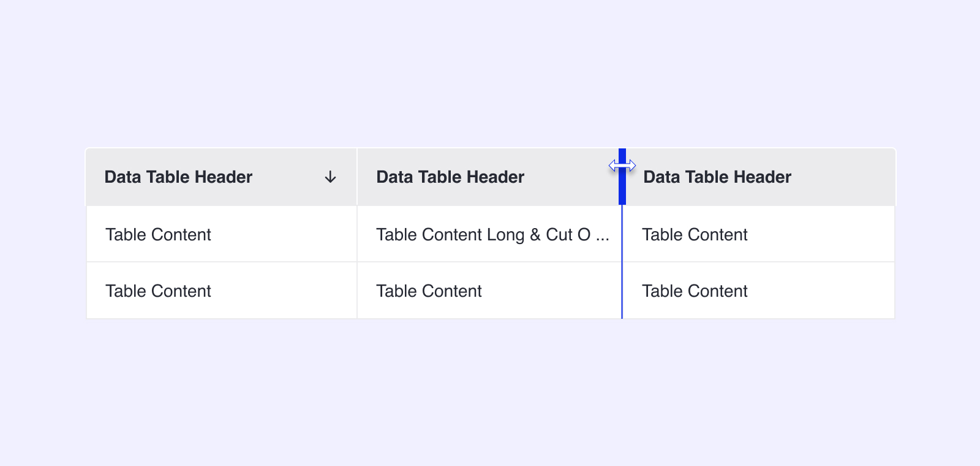Select second-row Table Content in left column

[x=158, y=291]
